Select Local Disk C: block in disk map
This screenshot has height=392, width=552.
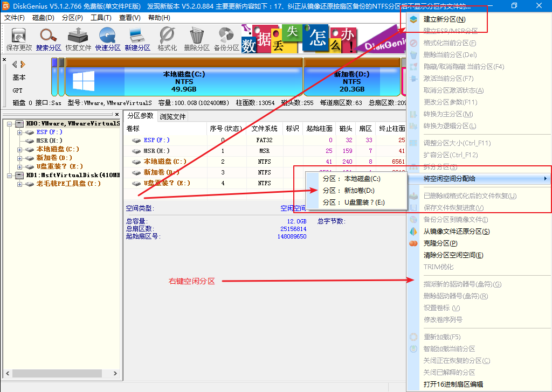pyautogui.click(x=184, y=78)
